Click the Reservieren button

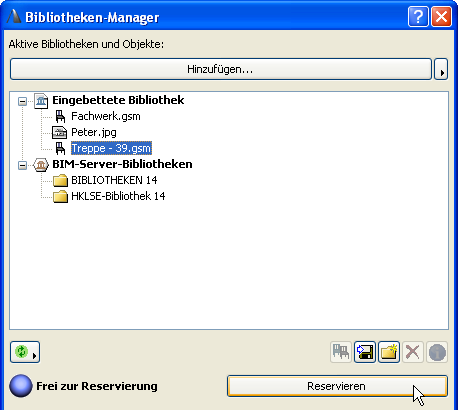click(337, 386)
